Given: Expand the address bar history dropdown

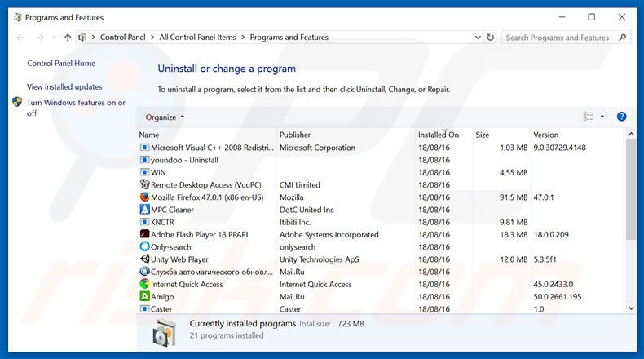Looking at the screenshot, I should [478, 37].
